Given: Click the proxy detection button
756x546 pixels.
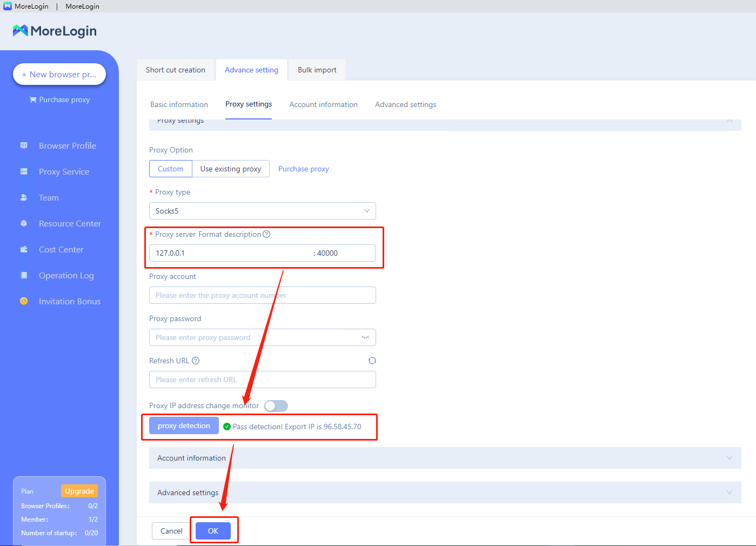Looking at the screenshot, I should (184, 425).
